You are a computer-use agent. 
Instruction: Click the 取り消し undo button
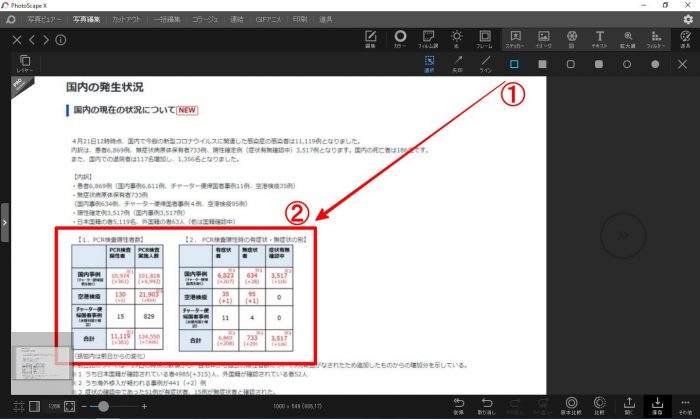click(487, 406)
